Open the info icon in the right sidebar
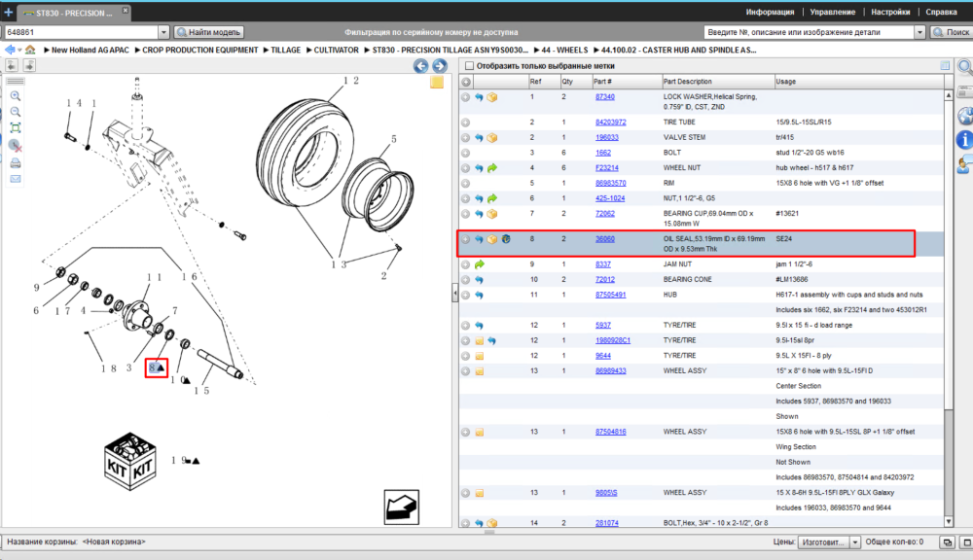 point(965,140)
